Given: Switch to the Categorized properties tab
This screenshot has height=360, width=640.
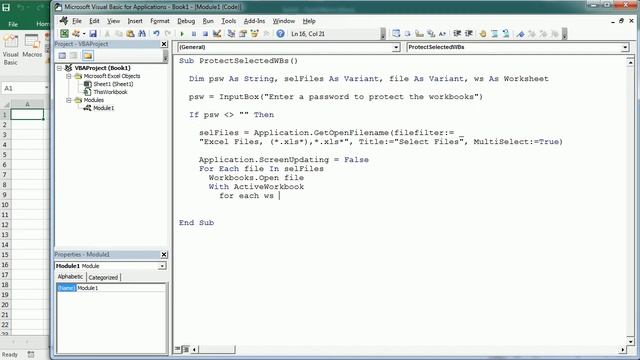Looking at the screenshot, I should click(x=103, y=277).
